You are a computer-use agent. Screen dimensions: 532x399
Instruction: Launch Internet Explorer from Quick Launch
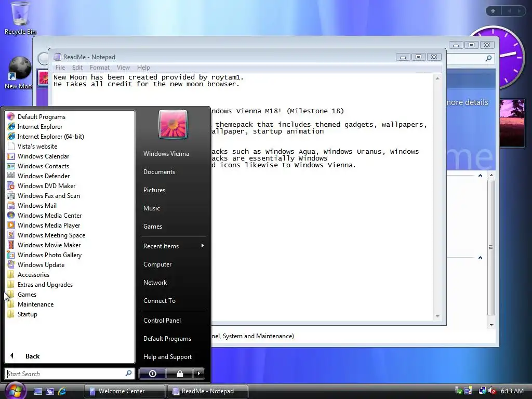[x=62, y=391]
